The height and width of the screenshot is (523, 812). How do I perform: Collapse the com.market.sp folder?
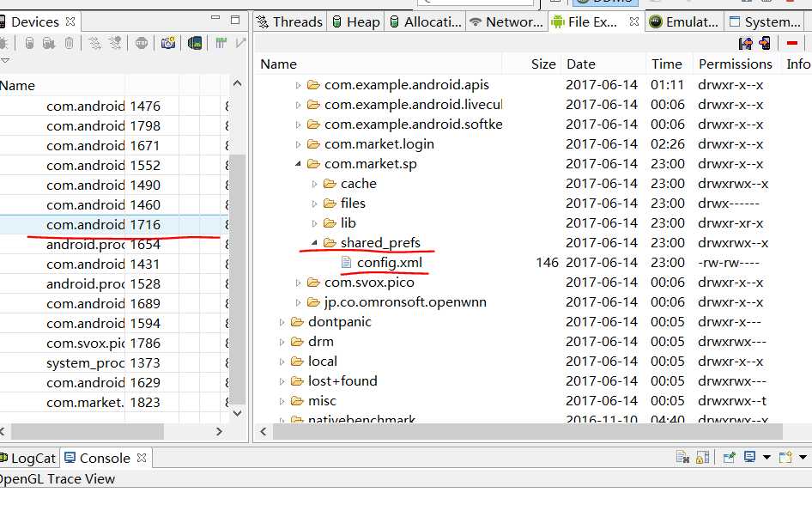[x=298, y=164]
